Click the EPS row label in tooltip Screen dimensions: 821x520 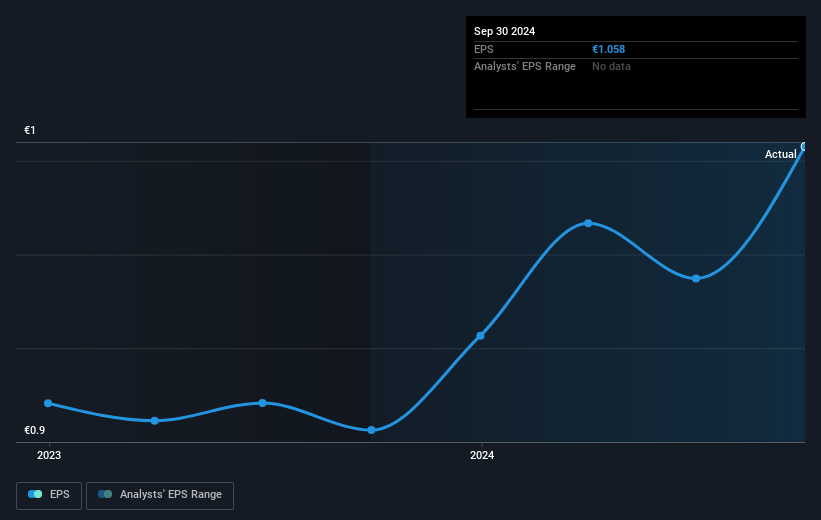coord(484,49)
